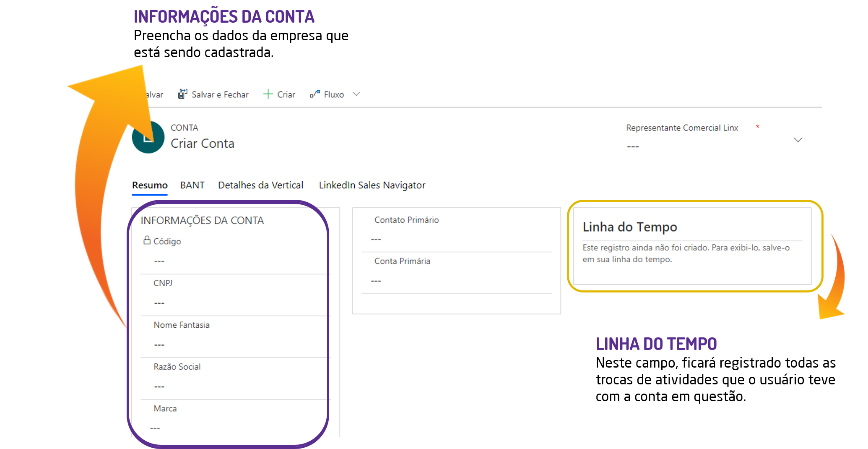Select the Detalhes da Vertical tab
The image size is (868, 449).
tap(260, 185)
